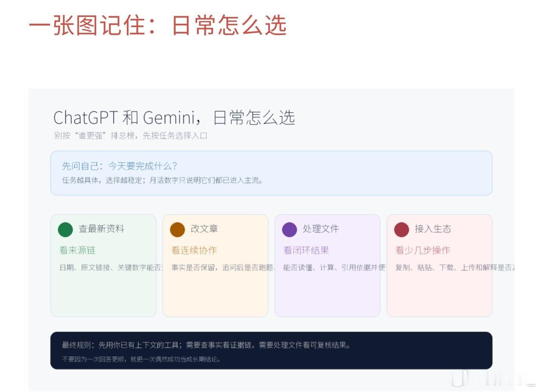Click the subtitle starting with 别按“谁更强”排总榜
The height and width of the screenshot is (392, 540).
pos(131,136)
